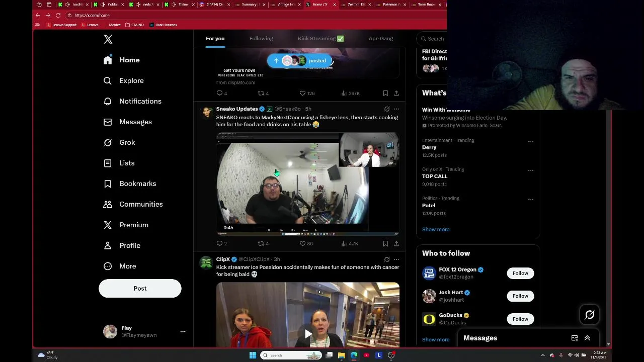Screen dimensions: 644x362
Task: Switch to the Following tab
Action: [261, 39]
